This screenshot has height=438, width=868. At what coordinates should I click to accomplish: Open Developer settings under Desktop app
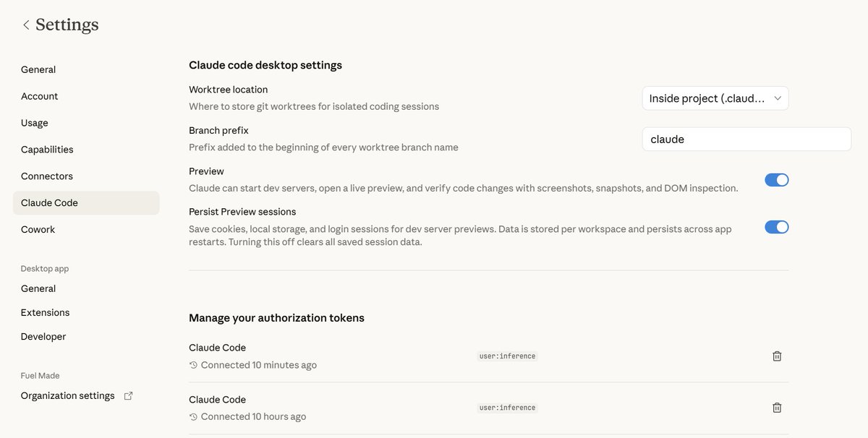click(43, 337)
